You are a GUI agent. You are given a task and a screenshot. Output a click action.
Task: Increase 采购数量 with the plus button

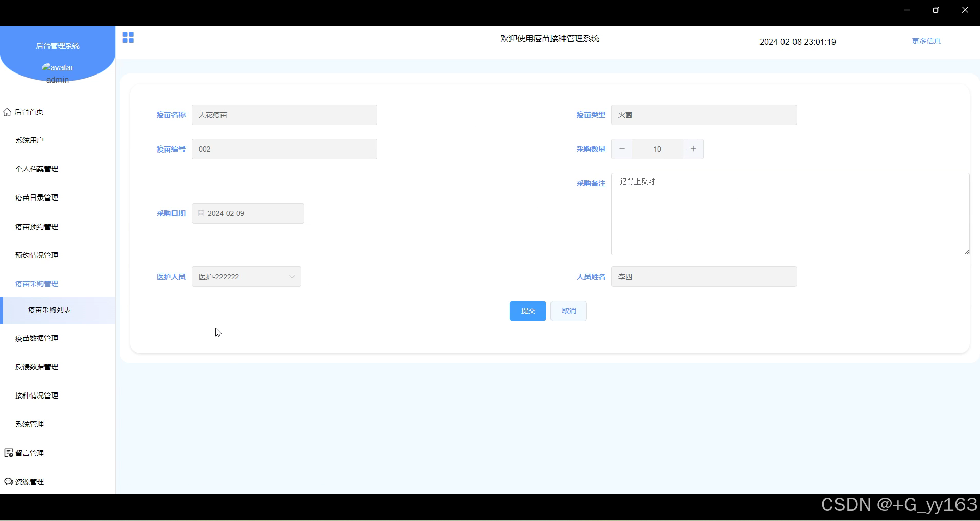tap(693, 149)
